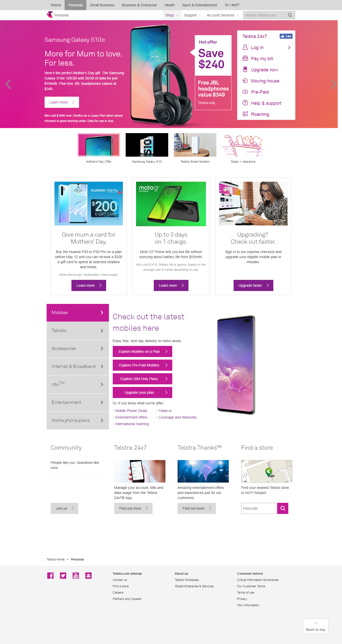This screenshot has height=644, width=342.
Task: Click the magnifier icon in the top search box
Action: pos(290,15)
